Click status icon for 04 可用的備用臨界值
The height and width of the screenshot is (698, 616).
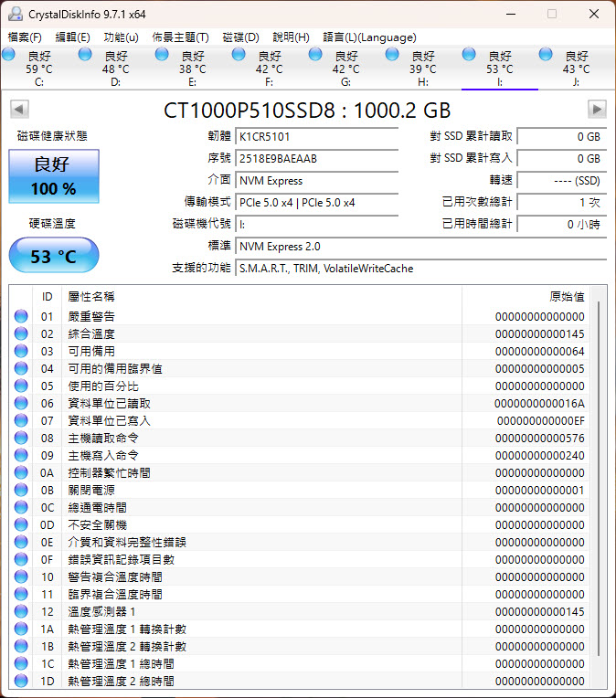(x=21, y=368)
